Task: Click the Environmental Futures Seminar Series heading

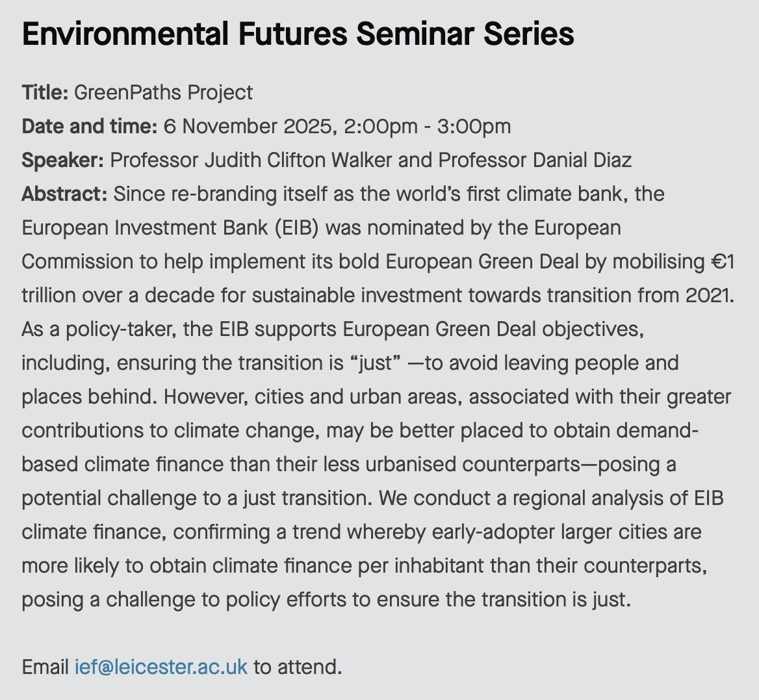Action: [298, 34]
